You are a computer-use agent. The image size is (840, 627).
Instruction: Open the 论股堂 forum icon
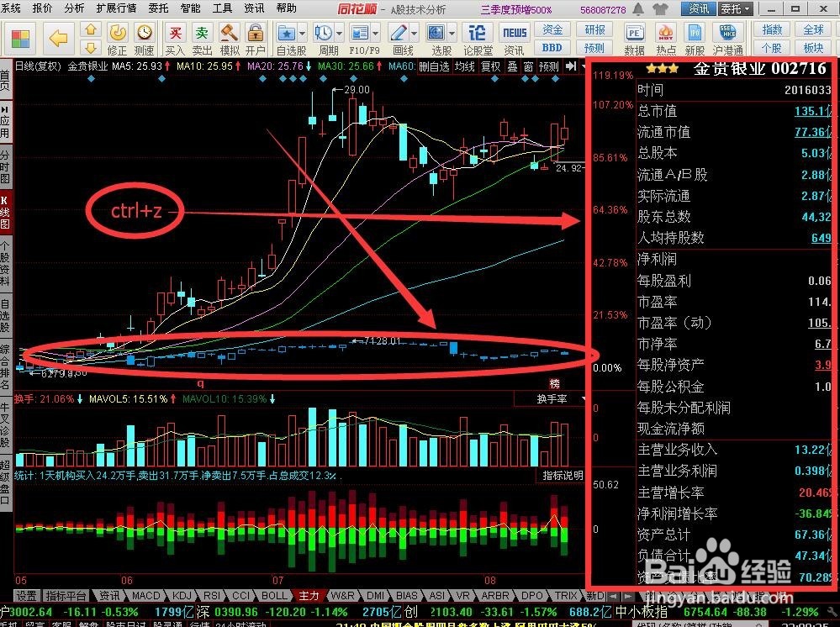[x=478, y=40]
